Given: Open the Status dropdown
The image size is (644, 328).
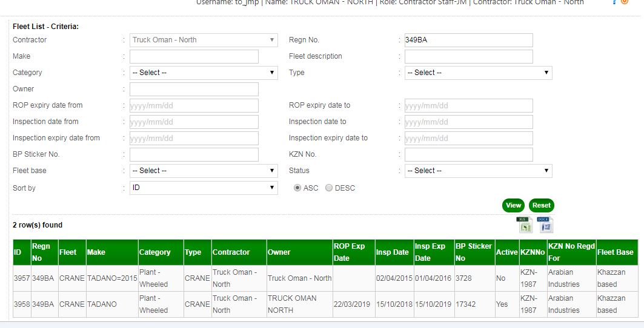Looking at the screenshot, I should (478, 171).
